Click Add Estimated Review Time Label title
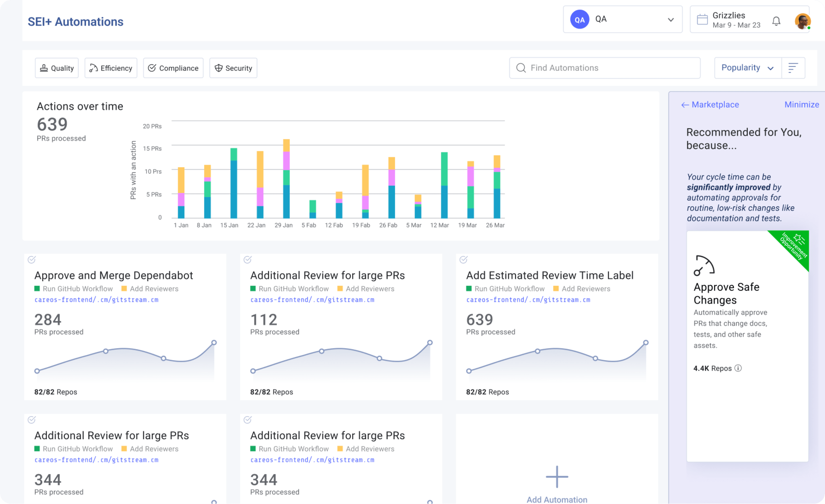 (550, 275)
